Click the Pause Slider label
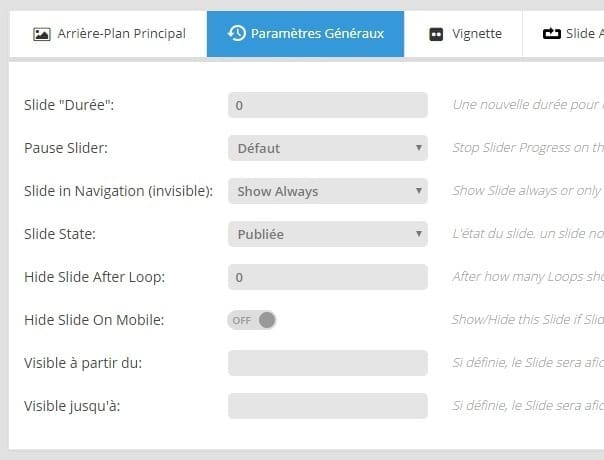Viewport: 604px width, 460px height. coord(66,148)
